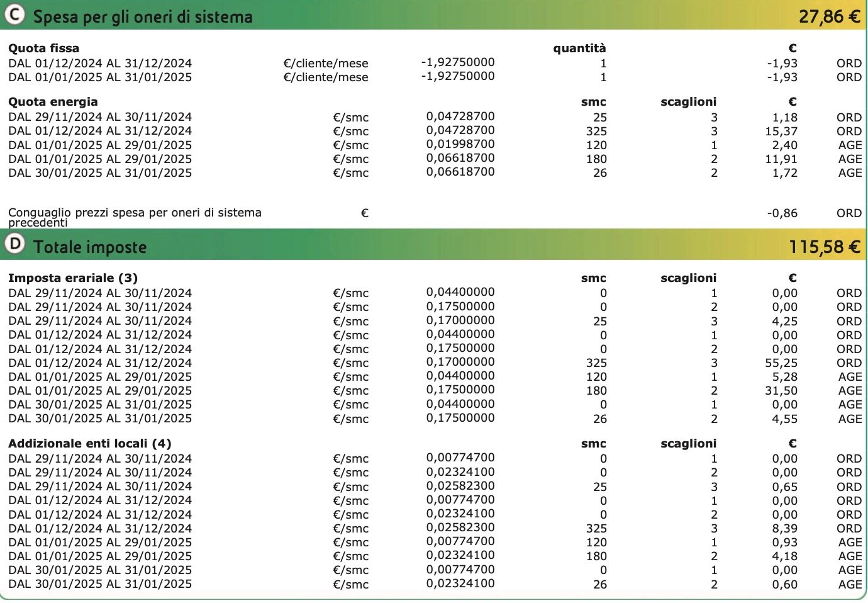Click the 8,39 addizionale amount
This screenshot has width=868, height=603.
pyautogui.click(x=784, y=529)
